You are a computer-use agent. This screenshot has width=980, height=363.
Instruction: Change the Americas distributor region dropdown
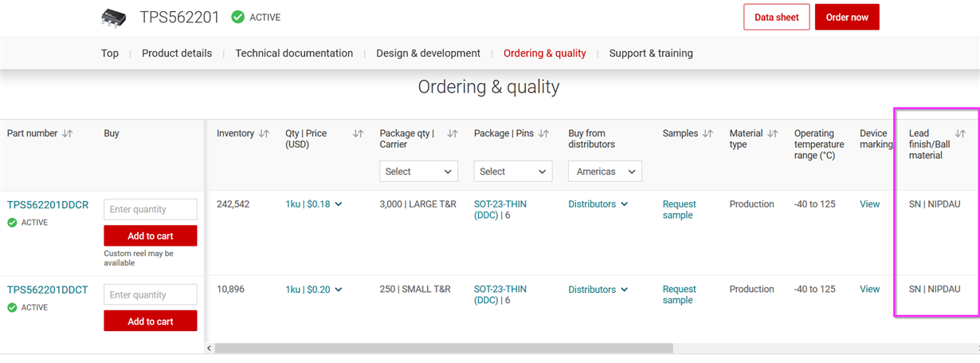605,172
